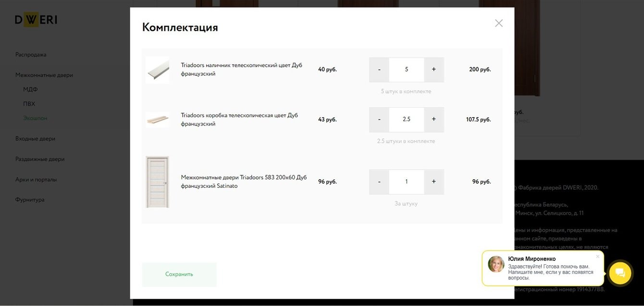Open the Triadoors 583 door thumbnail
The image size is (644, 306).
(158, 182)
